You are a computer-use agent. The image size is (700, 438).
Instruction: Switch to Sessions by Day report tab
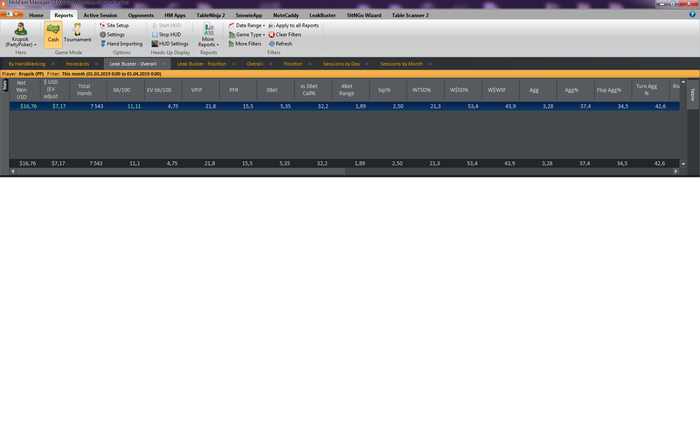(341, 64)
